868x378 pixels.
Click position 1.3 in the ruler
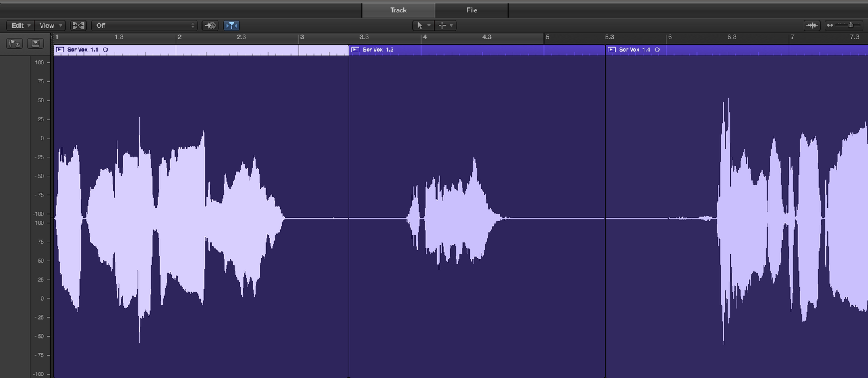[119, 37]
